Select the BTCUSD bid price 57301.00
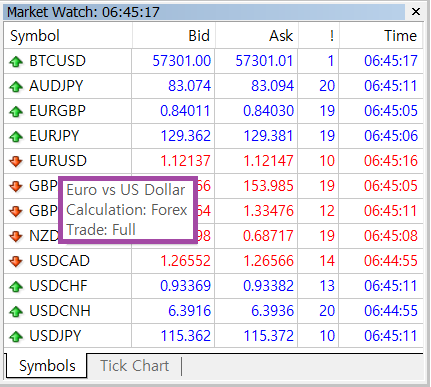The height and width of the screenshot is (387, 431). 182,61
